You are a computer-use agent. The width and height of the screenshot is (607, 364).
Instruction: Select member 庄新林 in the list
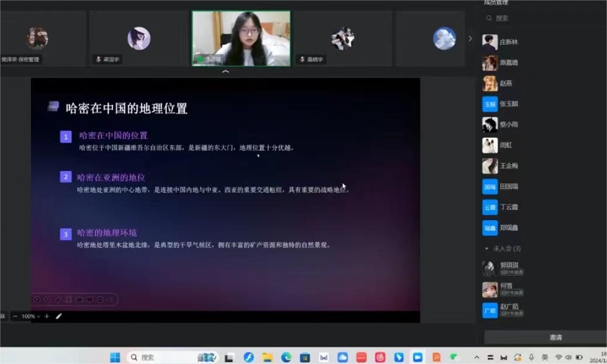pos(509,42)
